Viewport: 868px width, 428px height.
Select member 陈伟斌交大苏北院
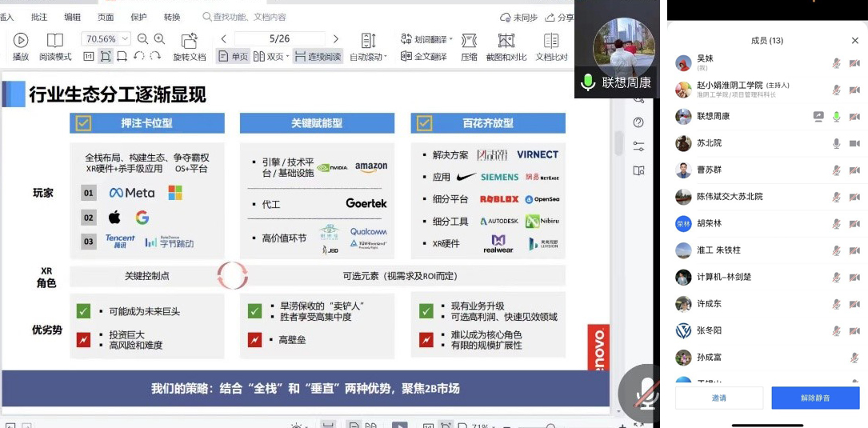(x=767, y=197)
